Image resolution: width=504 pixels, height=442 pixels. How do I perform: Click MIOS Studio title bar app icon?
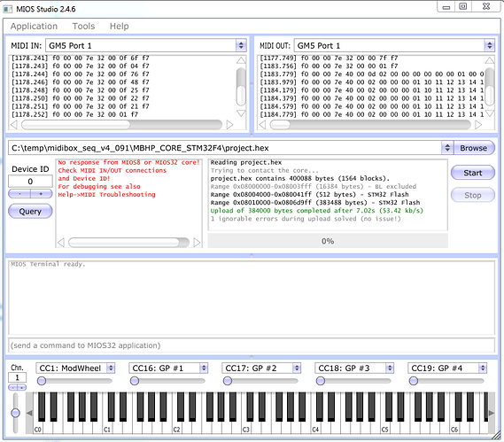[x=8, y=9]
